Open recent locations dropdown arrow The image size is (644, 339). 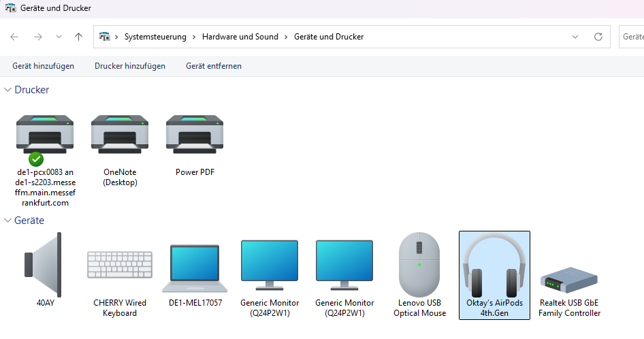click(59, 37)
